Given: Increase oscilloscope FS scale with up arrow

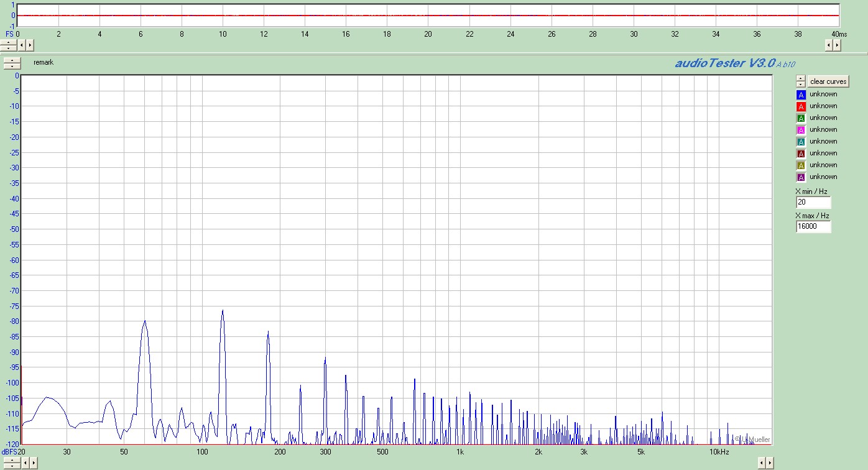Looking at the screenshot, I should click(x=9, y=42).
